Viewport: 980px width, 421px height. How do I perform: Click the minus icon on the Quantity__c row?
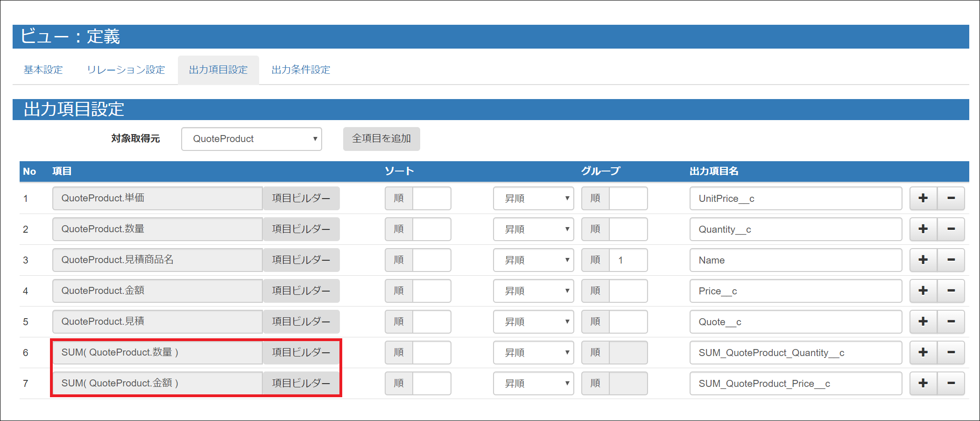951,229
